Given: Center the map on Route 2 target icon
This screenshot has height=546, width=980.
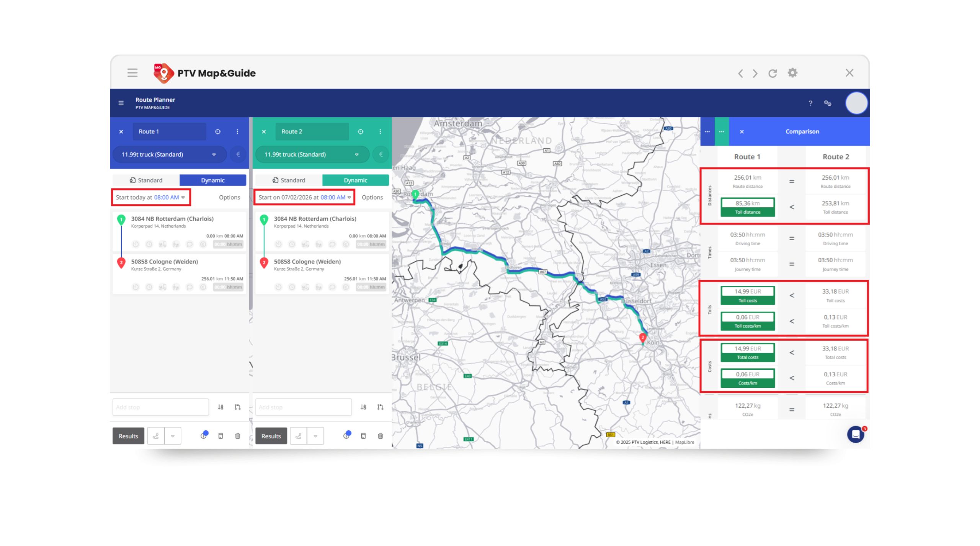Looking at the screenshot, I should 361,131.
